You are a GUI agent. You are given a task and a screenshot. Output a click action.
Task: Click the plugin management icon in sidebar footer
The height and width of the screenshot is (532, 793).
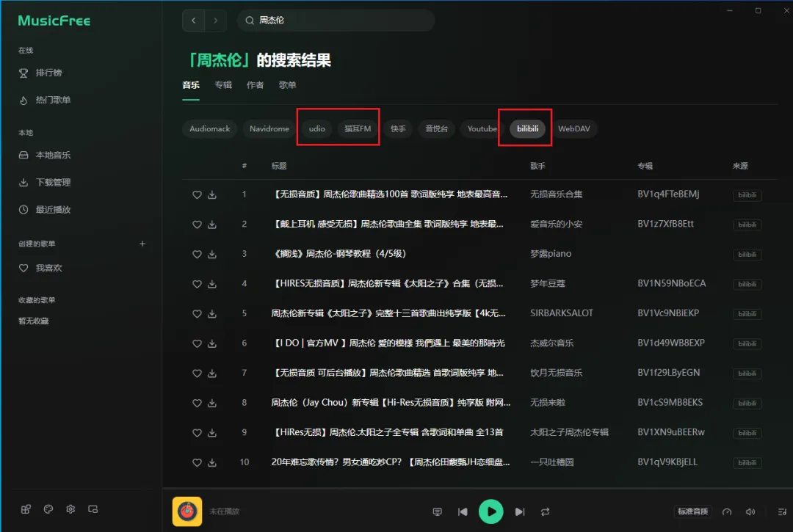click(26, 509)
